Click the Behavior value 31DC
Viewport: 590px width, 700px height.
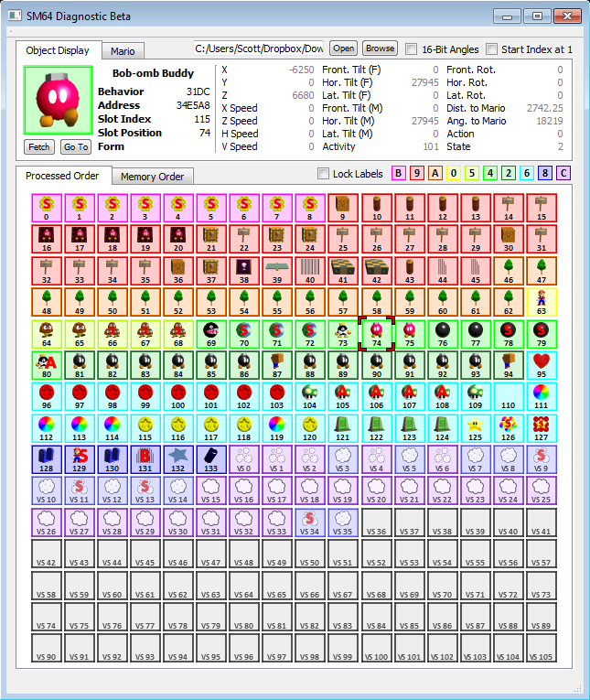(x=198, y=92)
